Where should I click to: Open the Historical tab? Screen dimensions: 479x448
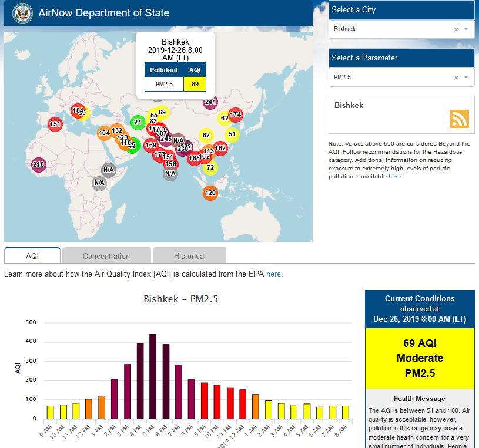click(x=189, y=256)
